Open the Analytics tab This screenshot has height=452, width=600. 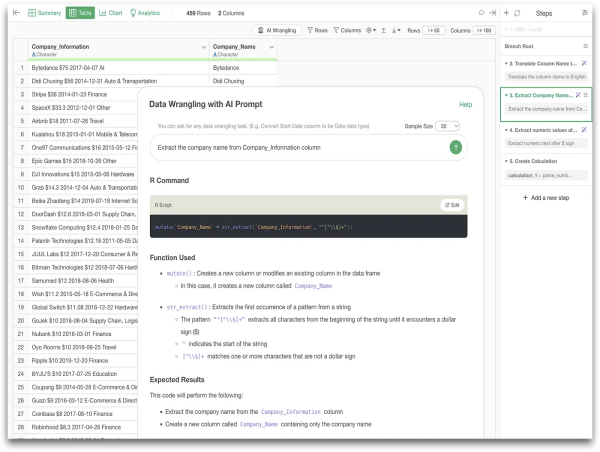click(145, 13)
